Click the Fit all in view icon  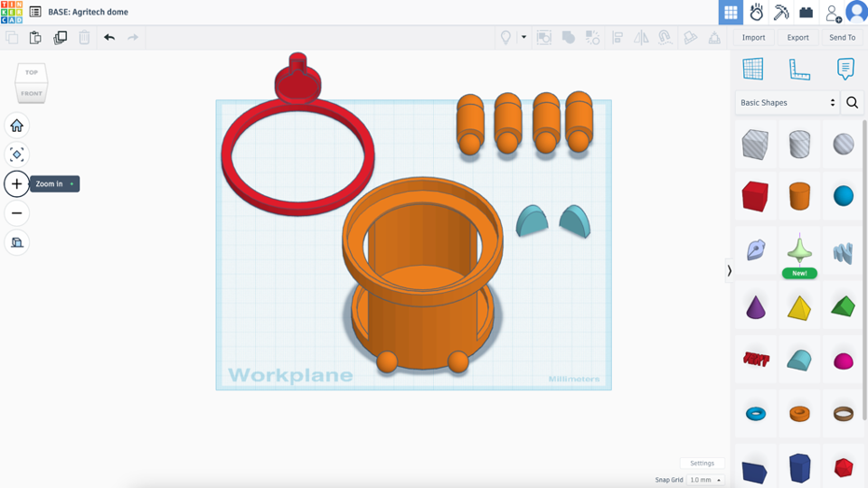(x=16, y=155)
